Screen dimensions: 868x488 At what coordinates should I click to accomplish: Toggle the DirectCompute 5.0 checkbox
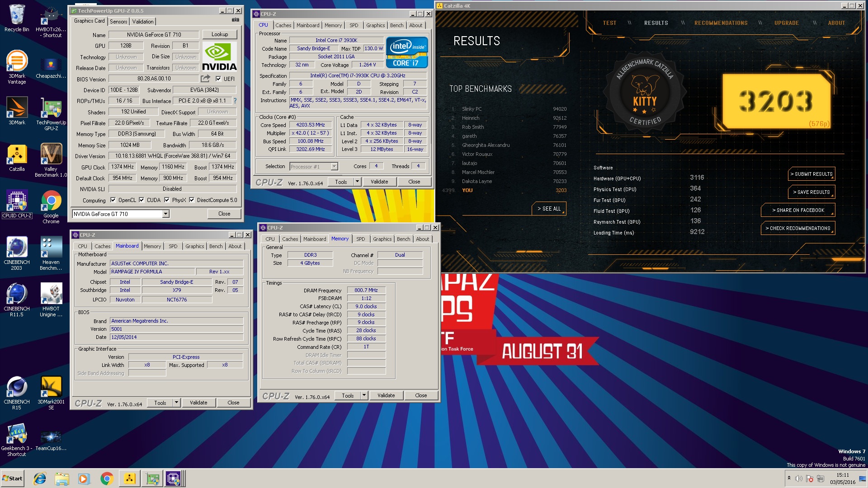(192, 200)
